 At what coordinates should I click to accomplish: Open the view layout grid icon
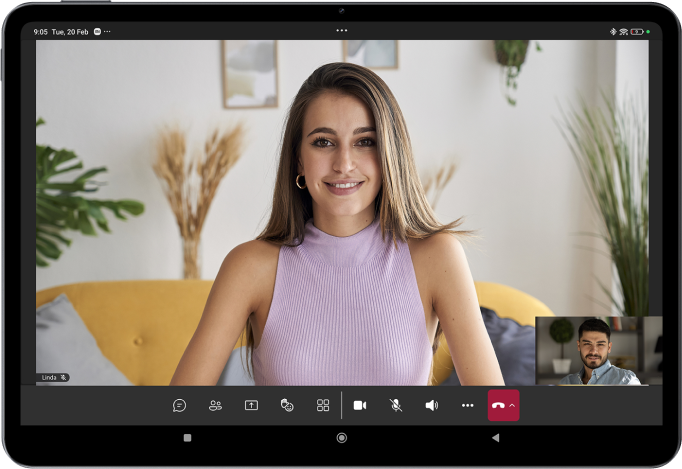[323, 405]
